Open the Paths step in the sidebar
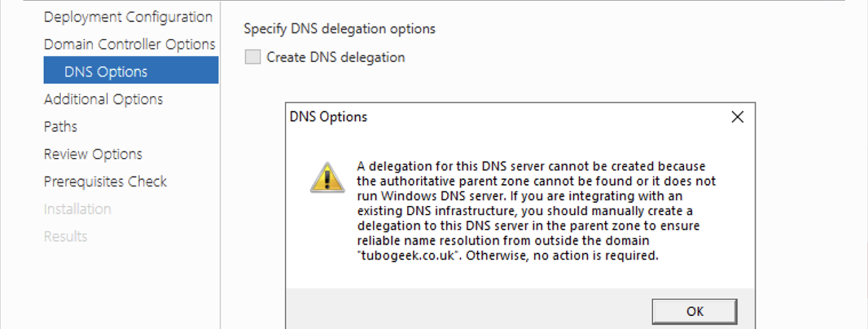 point(60,126)
